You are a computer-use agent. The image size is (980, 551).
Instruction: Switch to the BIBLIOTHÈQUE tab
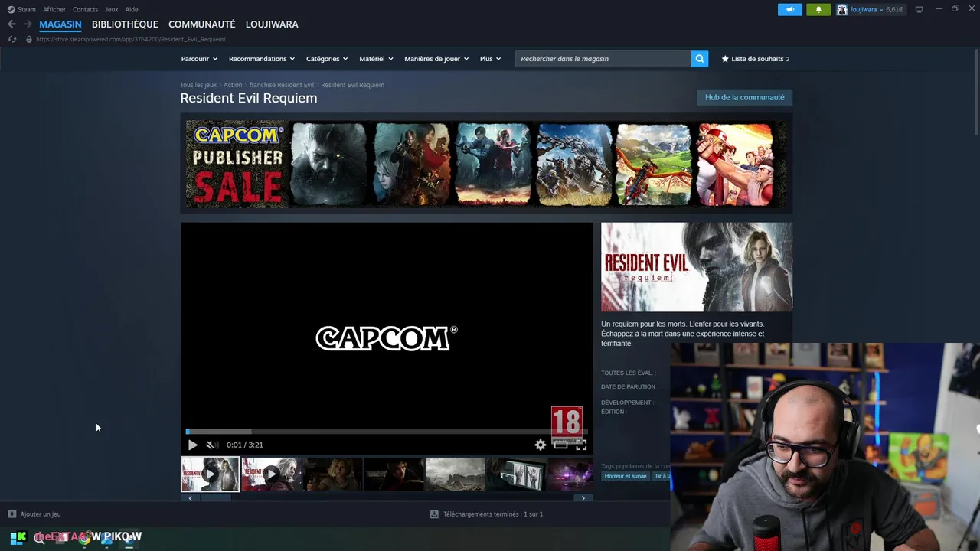[x=125, y=24]
